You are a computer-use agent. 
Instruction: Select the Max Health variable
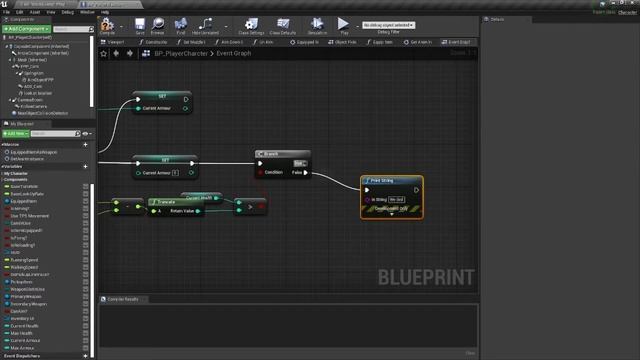(21, 333)
